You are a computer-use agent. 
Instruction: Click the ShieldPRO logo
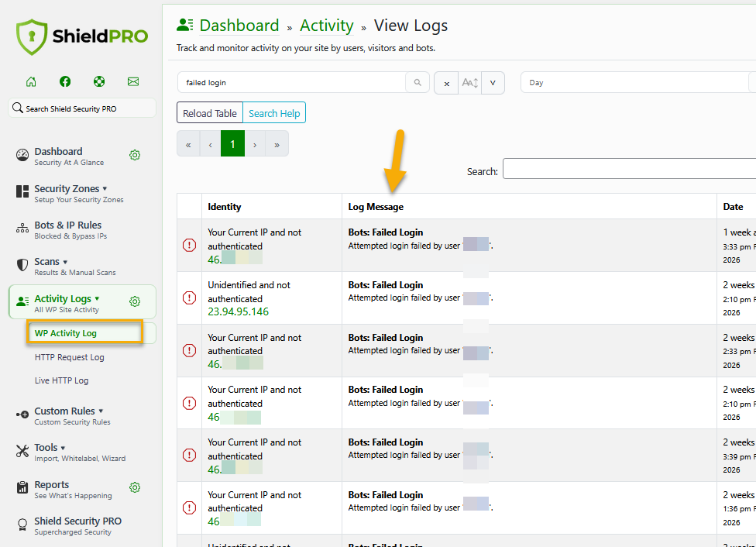click(82, 37)
